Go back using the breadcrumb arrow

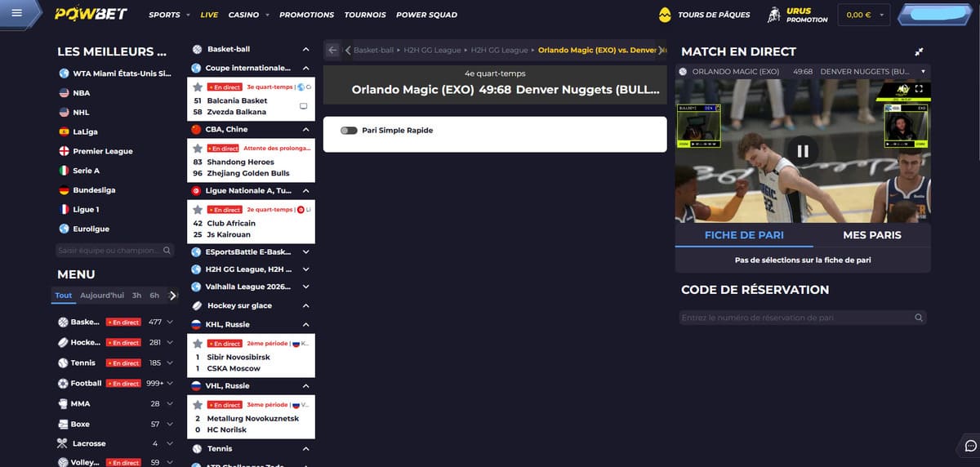(332, 50)
